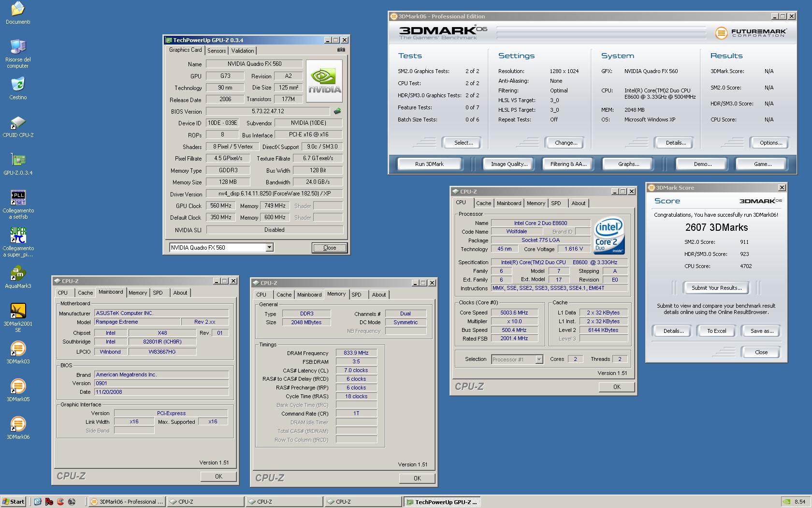Open the Cache tab in the CPU-Z Mainboard window
This screenshot has width=812, height=508.
(x=86, y=293)
